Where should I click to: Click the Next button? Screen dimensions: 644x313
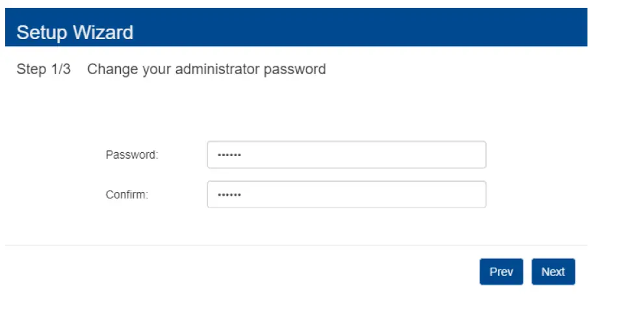tap(553, 272)
